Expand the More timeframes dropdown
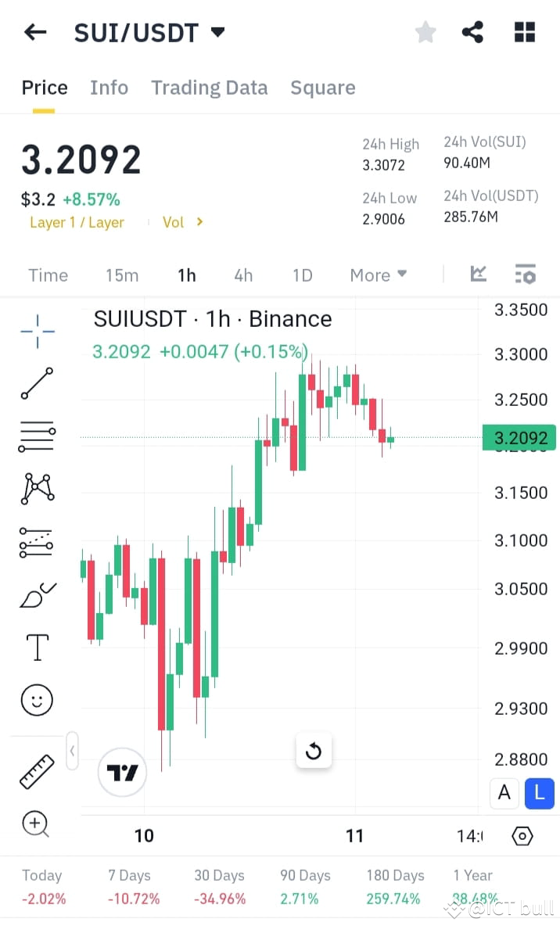 [378, 275]
